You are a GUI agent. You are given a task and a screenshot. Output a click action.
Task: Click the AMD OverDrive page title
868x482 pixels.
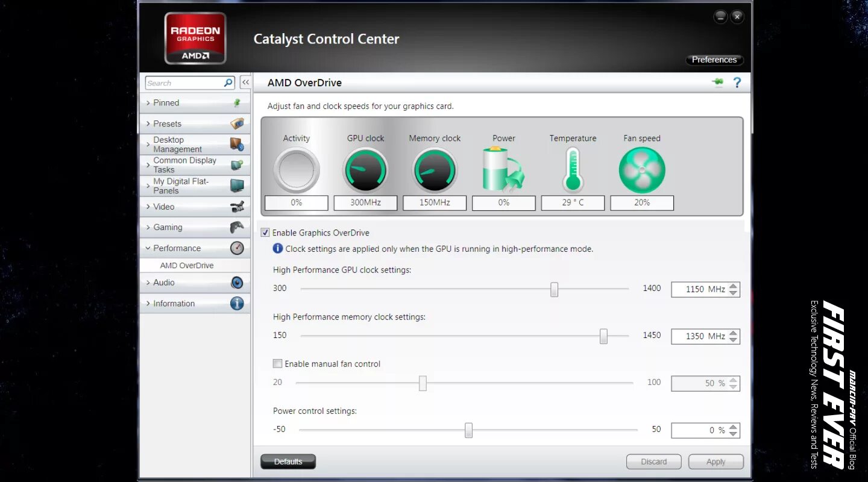304,83
